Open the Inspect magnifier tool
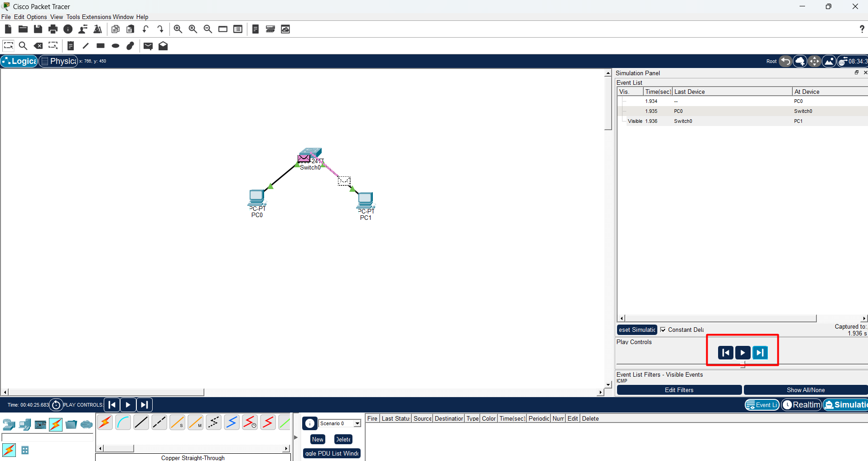Image resolution: width=868 pixels, height=461 pixels. click(23, 46)
